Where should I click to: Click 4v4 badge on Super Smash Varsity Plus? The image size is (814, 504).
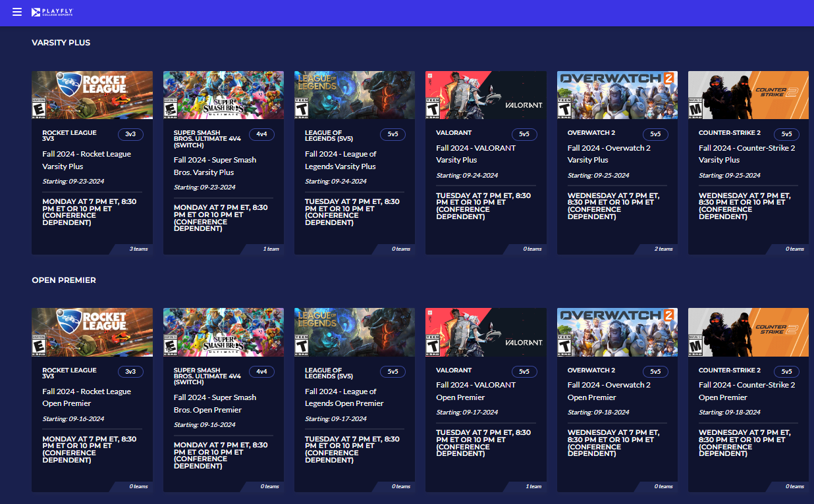(x=261, y=134)
